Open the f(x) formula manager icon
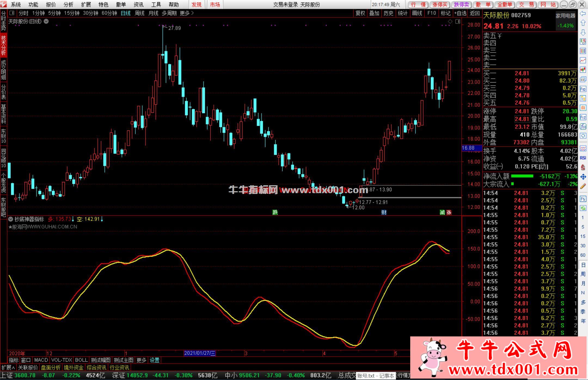 coord(583,127)
